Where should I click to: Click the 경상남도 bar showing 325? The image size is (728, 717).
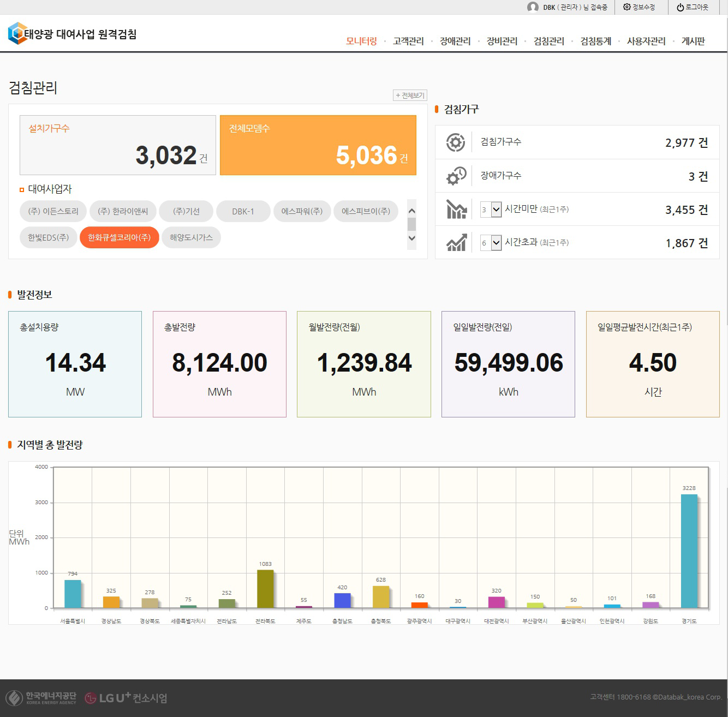pyautogui.click(x=111, y=602)
